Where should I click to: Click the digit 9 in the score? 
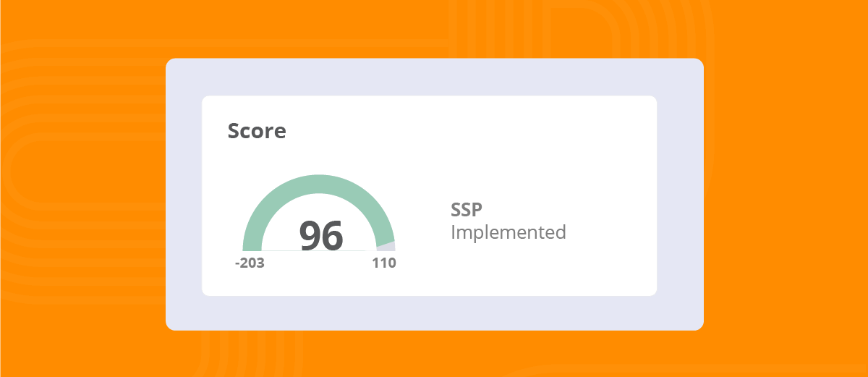[310, 235]
